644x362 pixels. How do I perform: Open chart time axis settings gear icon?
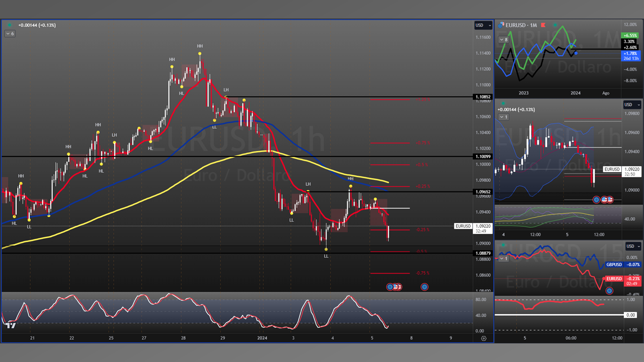[x=484, y=338]
